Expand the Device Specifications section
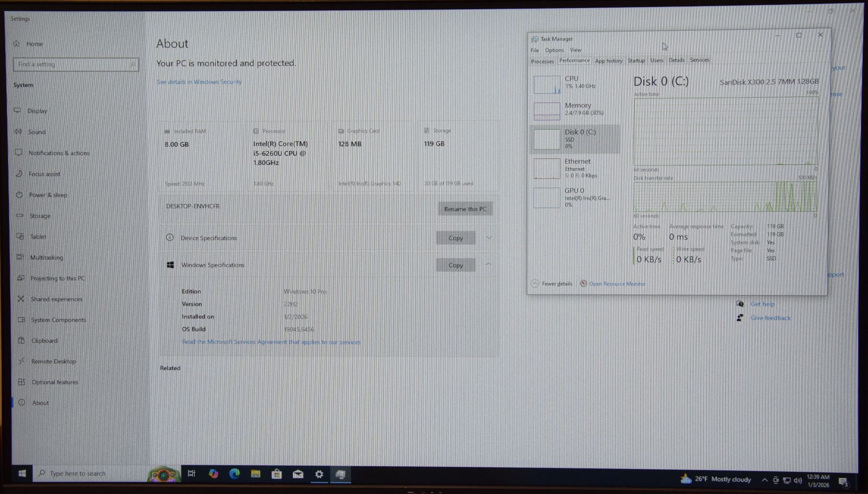Image resolution: width=868 pixels, height=494 pixels. pyautogui.click(x=489, y=238)
